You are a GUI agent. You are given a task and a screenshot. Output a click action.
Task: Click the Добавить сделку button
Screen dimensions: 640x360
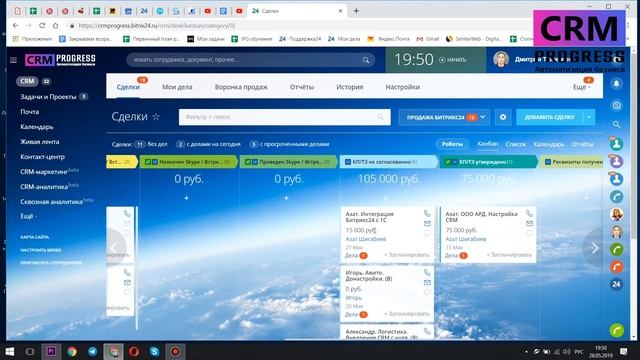(x=550, y=117)
